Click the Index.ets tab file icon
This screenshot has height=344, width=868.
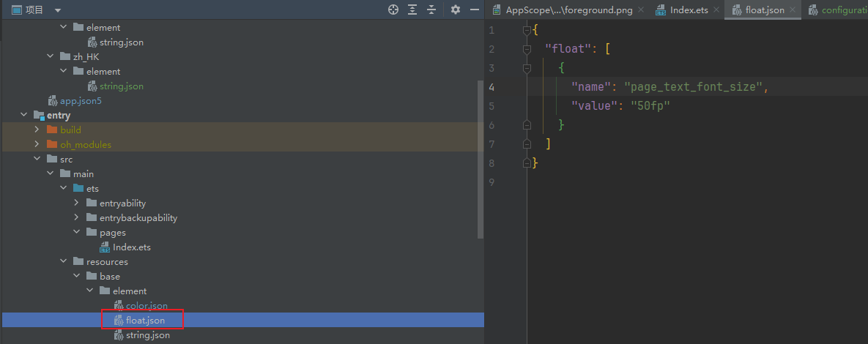pos(661,10)
